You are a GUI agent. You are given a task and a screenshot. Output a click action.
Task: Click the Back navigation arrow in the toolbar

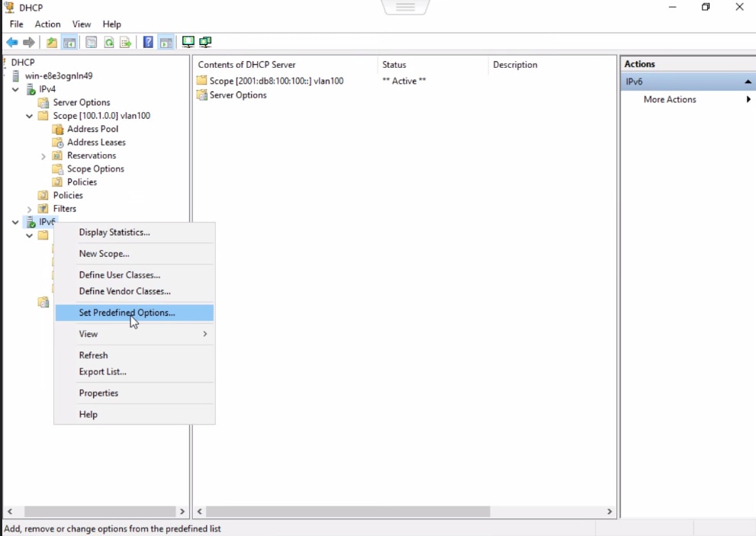click(11, 42)
